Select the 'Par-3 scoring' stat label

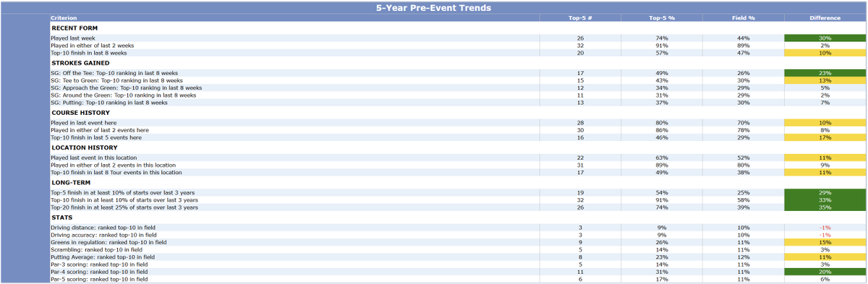coord(99,264)
